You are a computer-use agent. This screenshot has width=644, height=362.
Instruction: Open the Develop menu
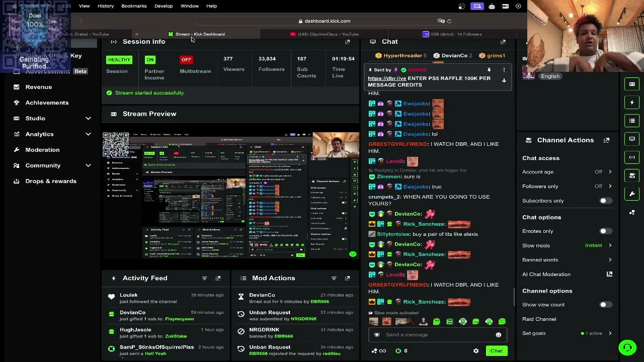(x=164, y=6)
